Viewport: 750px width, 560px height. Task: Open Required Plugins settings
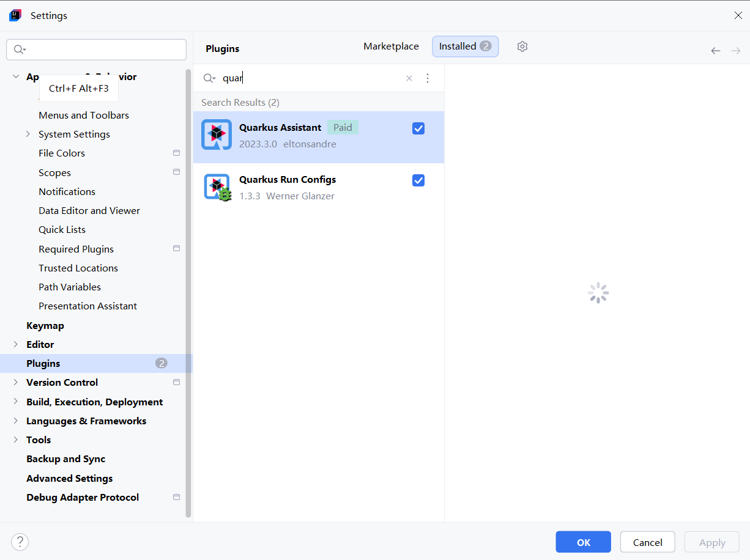[x=76, y=249]
